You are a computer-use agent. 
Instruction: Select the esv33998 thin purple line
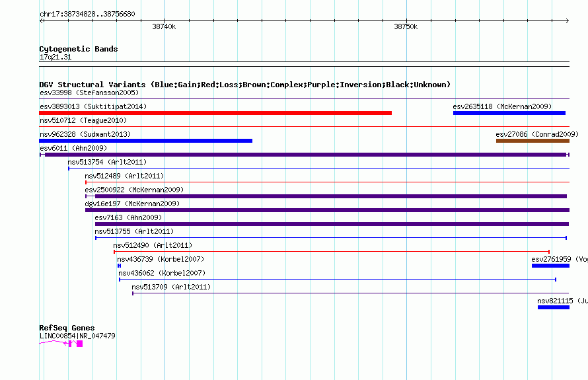[304, 99]
